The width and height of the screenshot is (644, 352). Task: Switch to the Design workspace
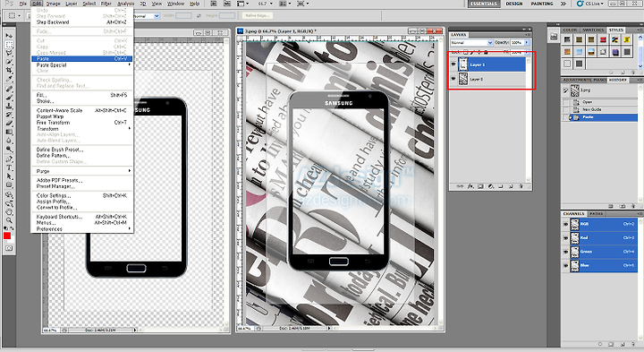tap(514, 4)
